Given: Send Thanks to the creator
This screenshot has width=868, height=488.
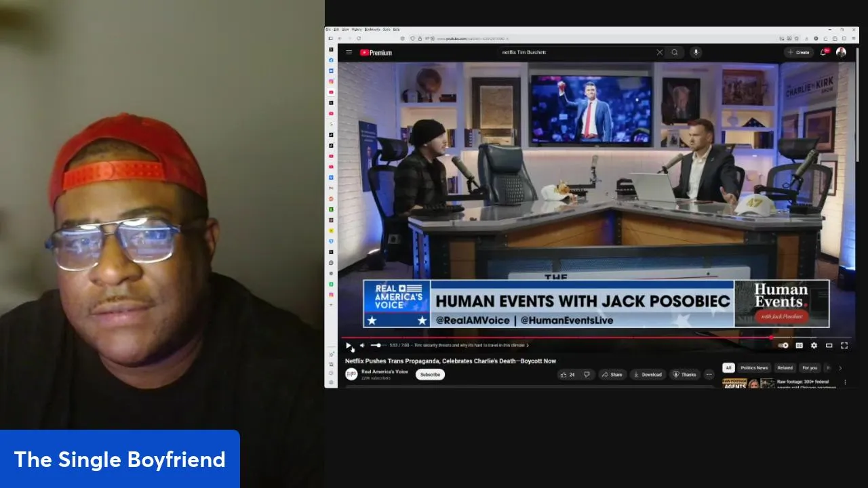Looking at the screenshot, I should [685, 374].
